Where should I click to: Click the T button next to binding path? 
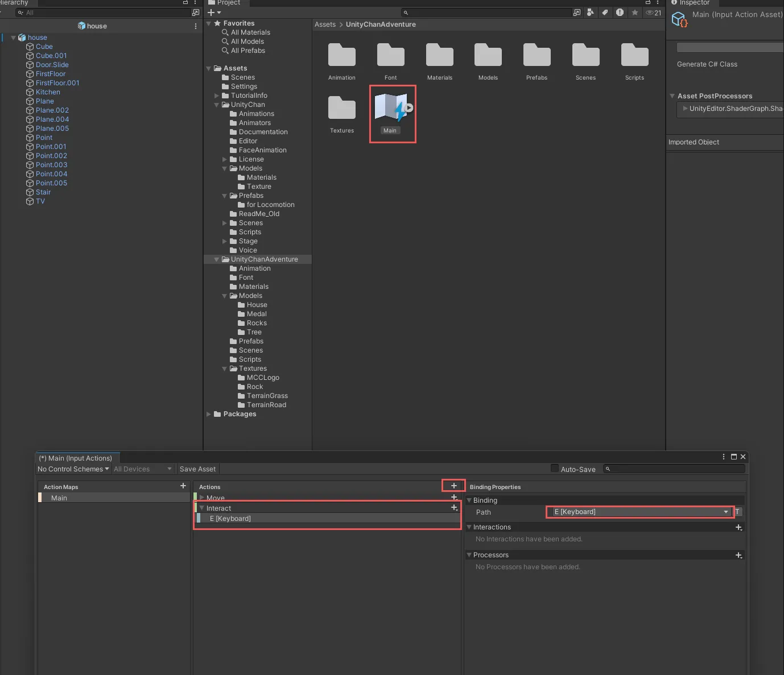click(x=737, y=512)
